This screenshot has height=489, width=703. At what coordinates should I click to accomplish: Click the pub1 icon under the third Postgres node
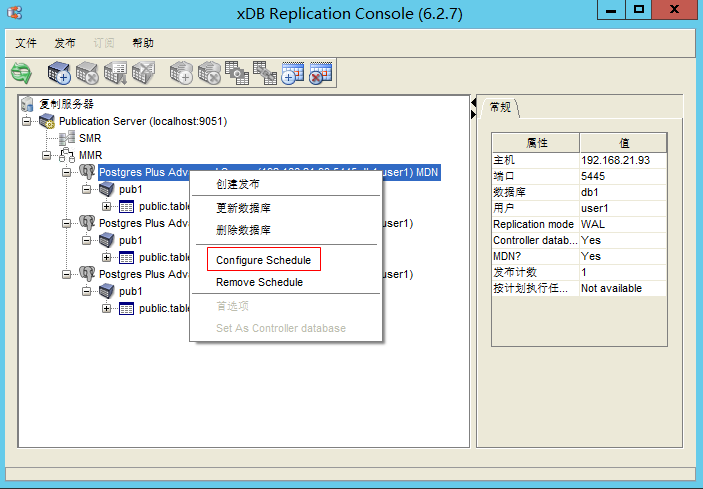pyautogui.click(x=107, y=291)
